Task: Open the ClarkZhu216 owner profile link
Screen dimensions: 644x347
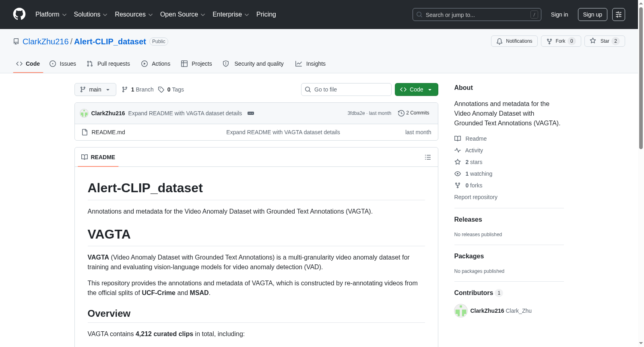Action: 45,42
